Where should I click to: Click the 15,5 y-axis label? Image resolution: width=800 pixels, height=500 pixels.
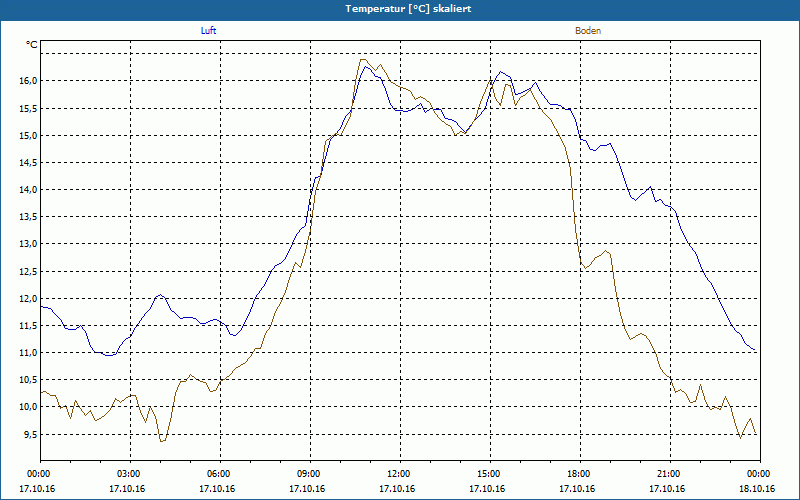tap(29, 108)
